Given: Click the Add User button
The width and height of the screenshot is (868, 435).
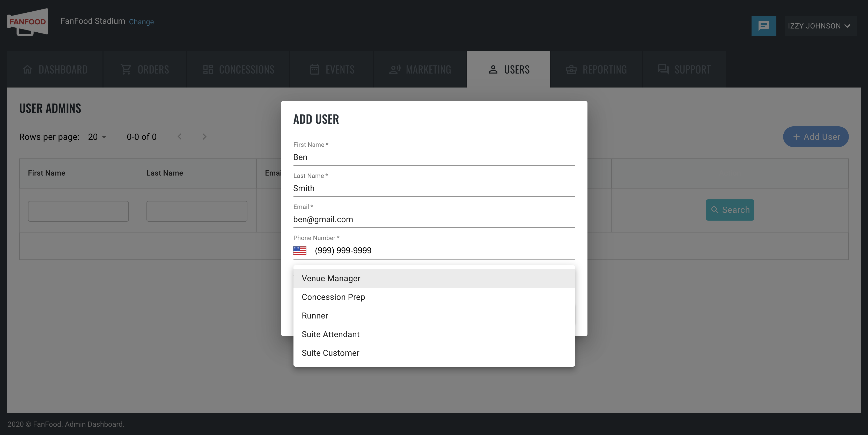Looking at the screenshot, I should click(x=816, y=137).
